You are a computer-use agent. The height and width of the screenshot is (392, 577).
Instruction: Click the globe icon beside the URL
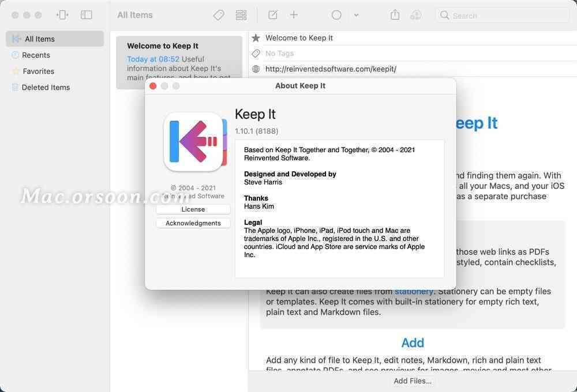point(256,69)
